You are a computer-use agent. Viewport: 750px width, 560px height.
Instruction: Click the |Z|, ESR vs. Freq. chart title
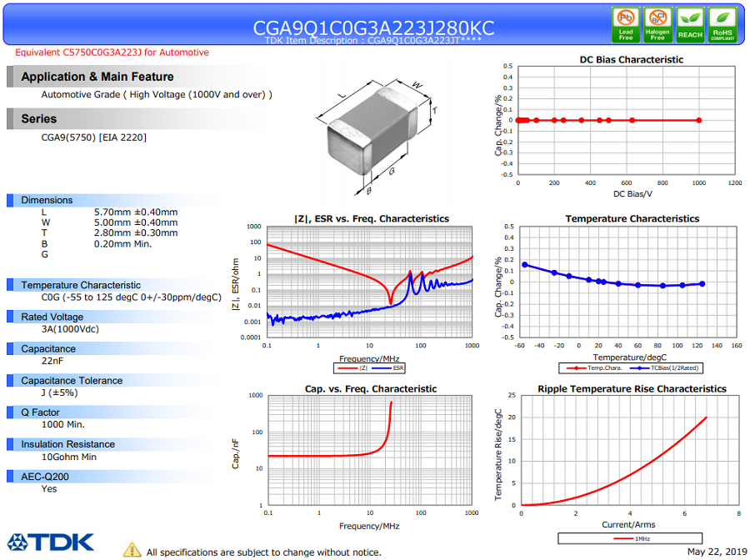[372, 219]
